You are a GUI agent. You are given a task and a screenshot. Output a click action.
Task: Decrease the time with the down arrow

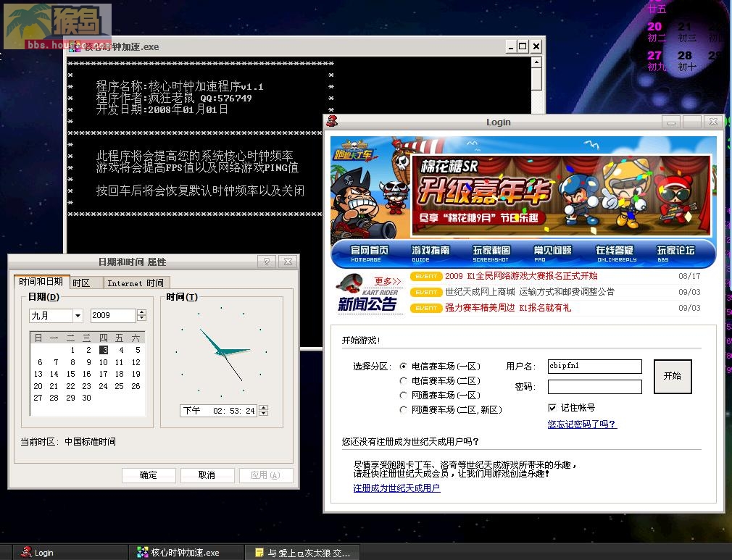pos(264,414)
